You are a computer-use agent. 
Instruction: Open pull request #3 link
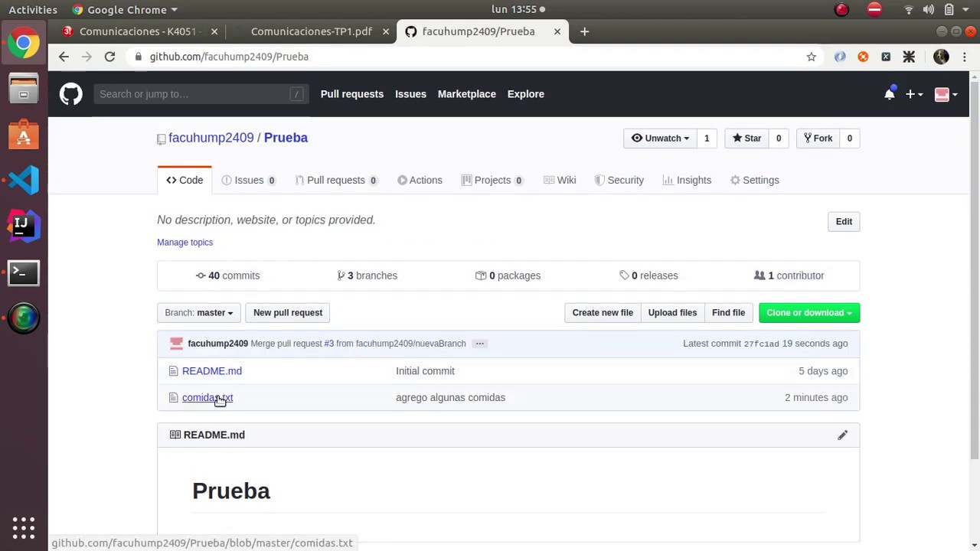(328, 344)
